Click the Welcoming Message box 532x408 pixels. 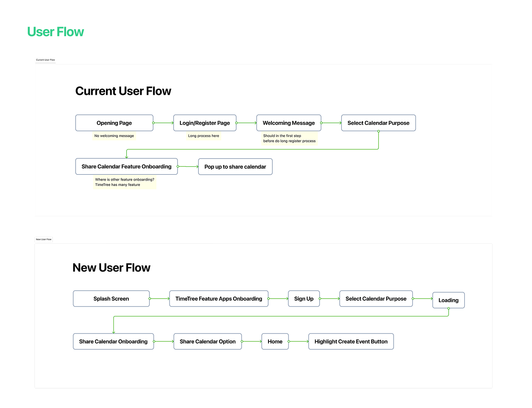point(288,123)
